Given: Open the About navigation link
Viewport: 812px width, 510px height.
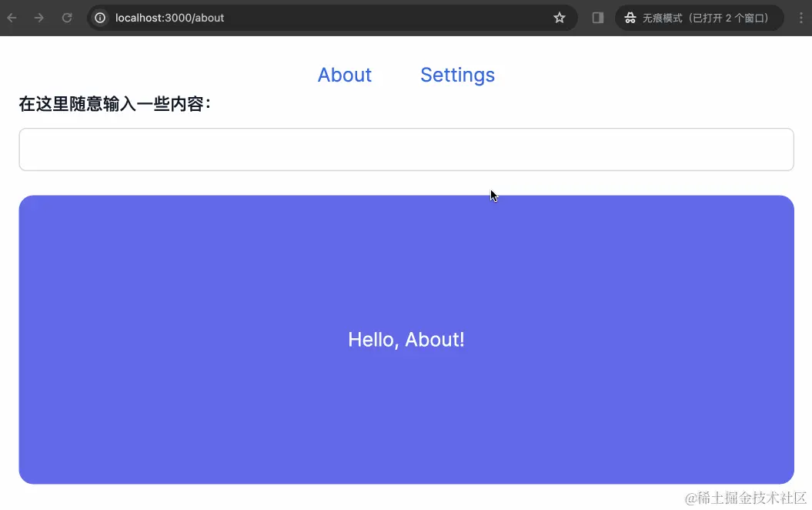Looking at the screenshot, I should [344, 75].
